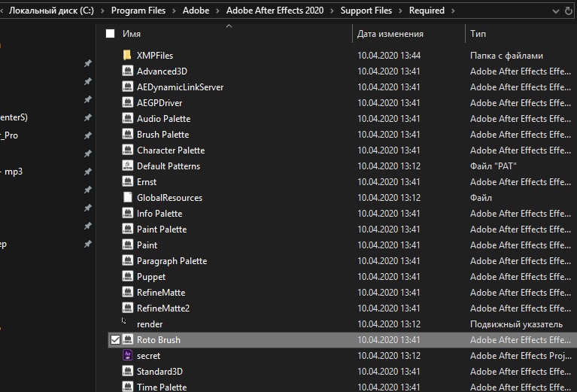This screenshot has width=577, height=392.
Task: Navigate to Локальный диск (C:) breadcrumb
Action: coord(51,11)
